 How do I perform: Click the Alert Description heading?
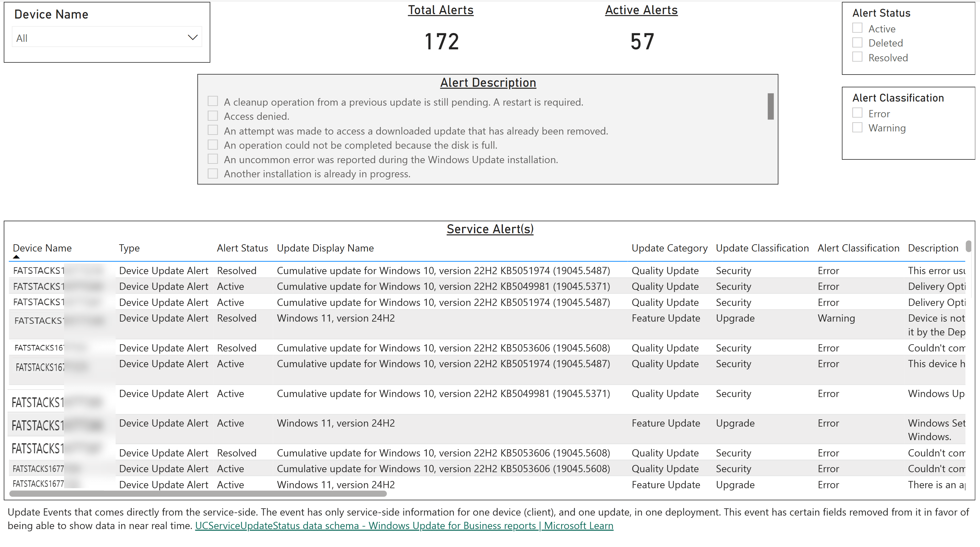(488, 83)
